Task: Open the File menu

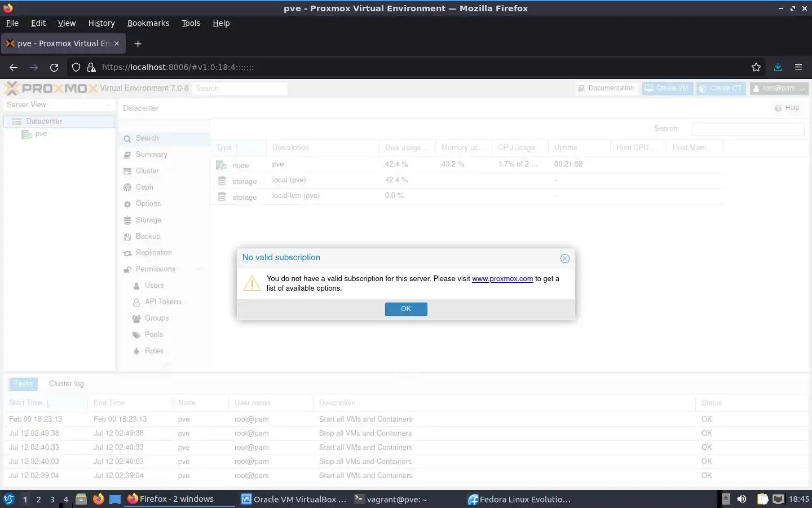Action: [x=12, y=23]
